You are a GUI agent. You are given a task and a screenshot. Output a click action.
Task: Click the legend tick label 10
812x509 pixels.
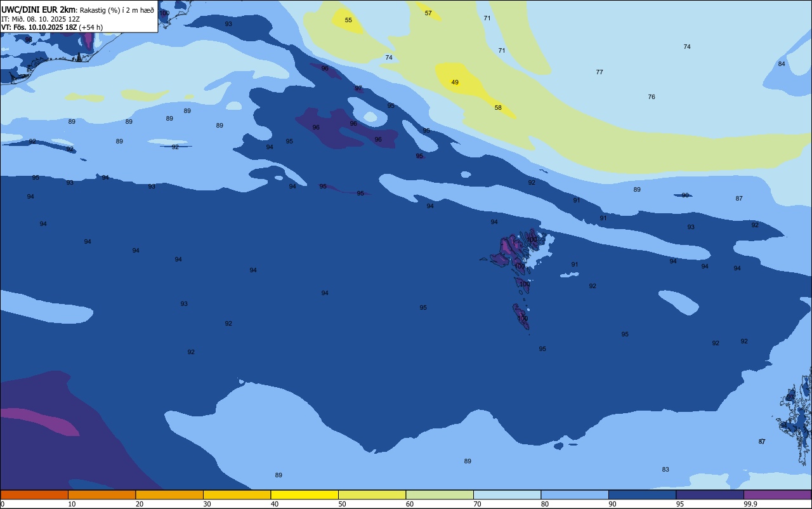point(72,504)
